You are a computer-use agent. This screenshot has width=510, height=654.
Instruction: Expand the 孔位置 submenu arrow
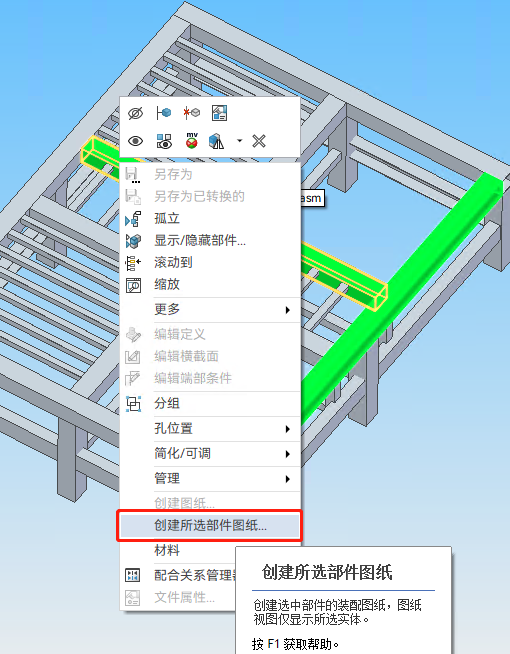coord(288,429)
